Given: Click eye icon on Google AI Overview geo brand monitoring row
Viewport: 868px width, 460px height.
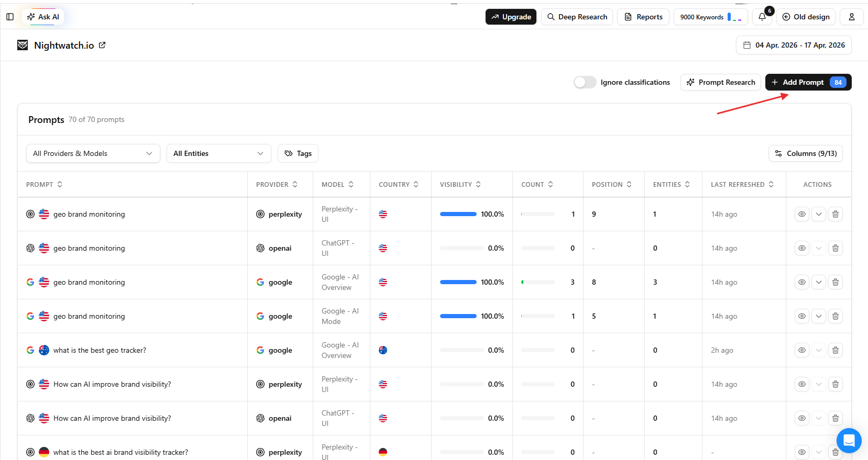Looking at the screenshot, I should click(801, 282).
